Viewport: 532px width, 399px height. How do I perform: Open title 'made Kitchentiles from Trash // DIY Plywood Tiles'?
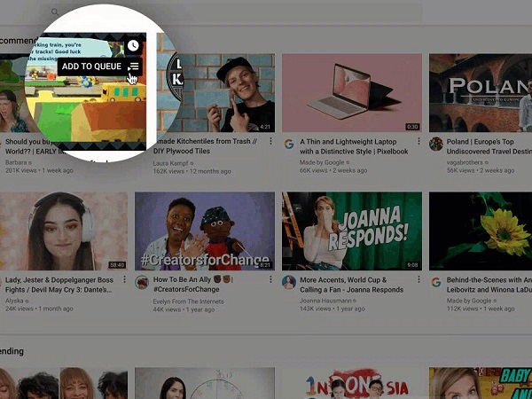206,146
